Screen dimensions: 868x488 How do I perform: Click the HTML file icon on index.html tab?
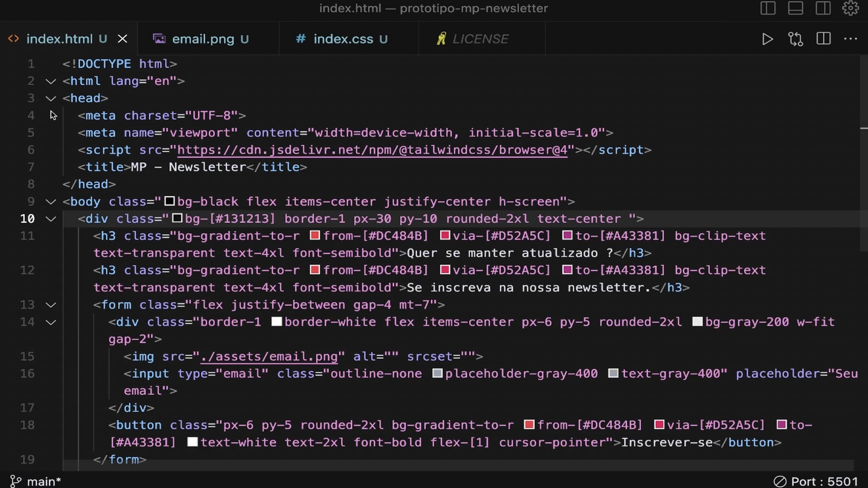tap(14, 39)
